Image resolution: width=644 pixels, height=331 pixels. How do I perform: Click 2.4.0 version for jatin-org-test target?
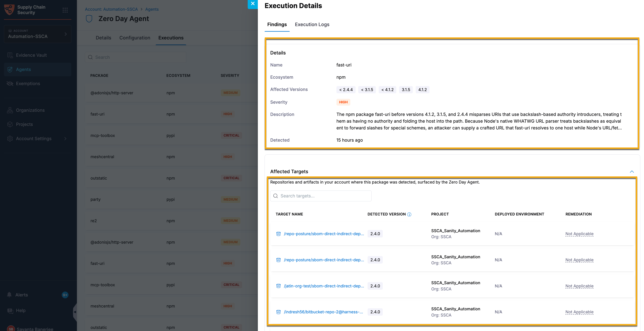click(375, 286)
